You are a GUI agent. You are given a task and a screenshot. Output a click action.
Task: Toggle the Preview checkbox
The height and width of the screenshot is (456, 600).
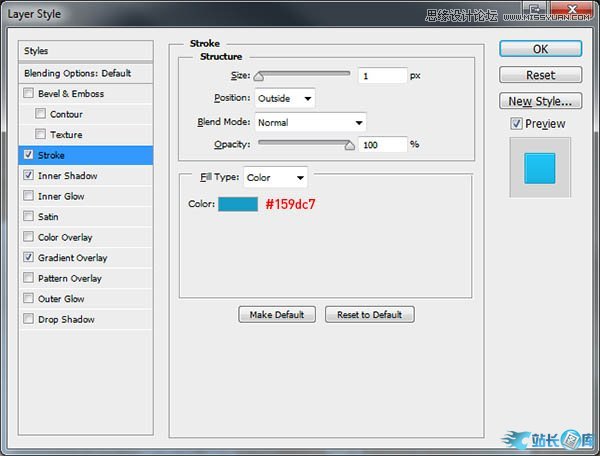516,124
